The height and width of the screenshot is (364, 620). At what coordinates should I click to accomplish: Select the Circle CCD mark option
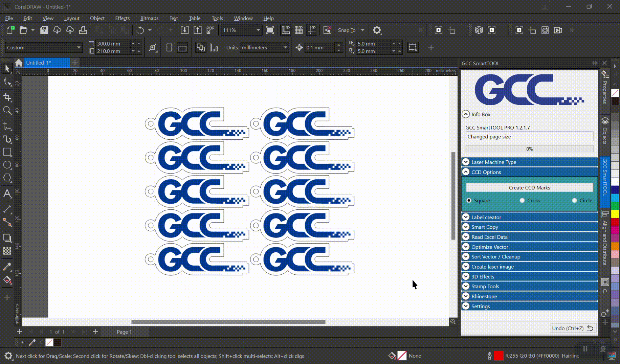pos(574,201)
